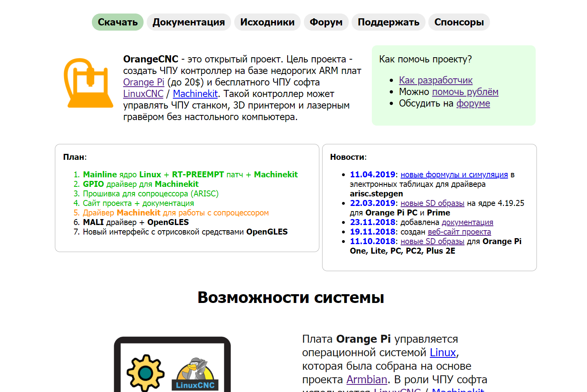Viewport: 587px width, 392px height.
Task: Select plan item 'Прошивка для сопроцессора (ARISC)'
Action: [151, 194]
